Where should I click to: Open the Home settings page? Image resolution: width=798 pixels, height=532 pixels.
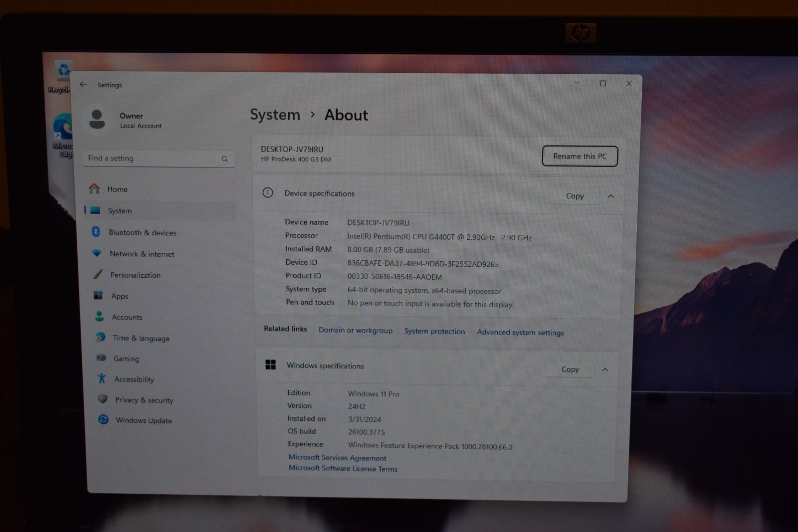point(160,189)
